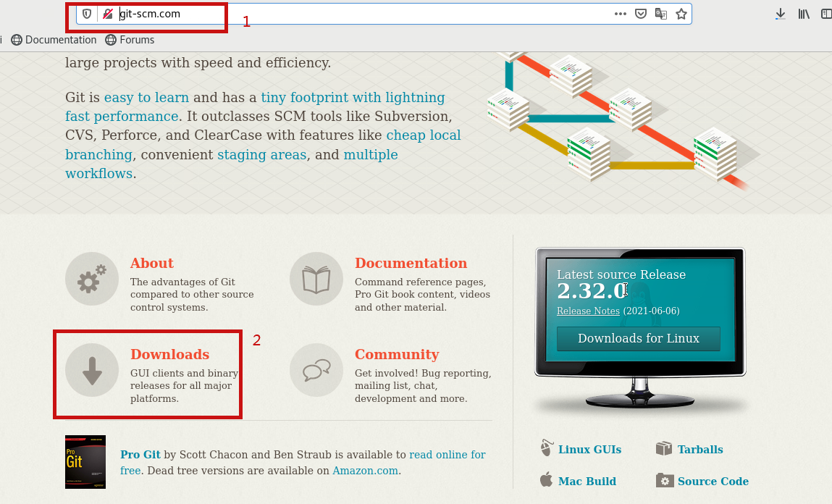Open the 'multiple workflows' link
This screenshot has height=504, width=832.
tap(231, 164)
